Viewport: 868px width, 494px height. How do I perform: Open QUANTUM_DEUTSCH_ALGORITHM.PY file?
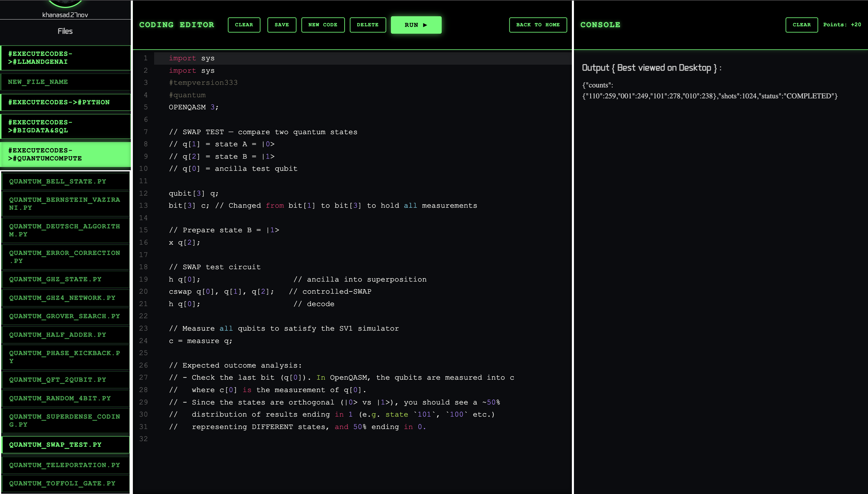(66, 230)
